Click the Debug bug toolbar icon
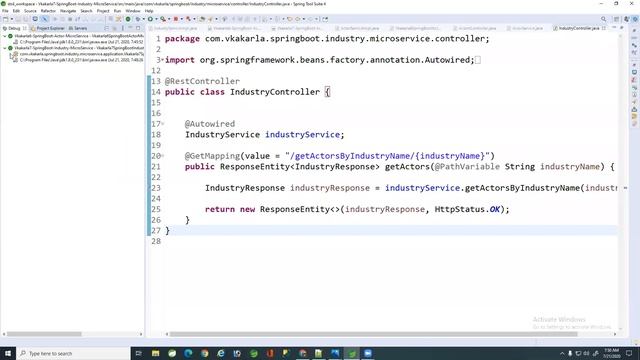This screenshot has height=360, width=640. click(x=138, y=19)
